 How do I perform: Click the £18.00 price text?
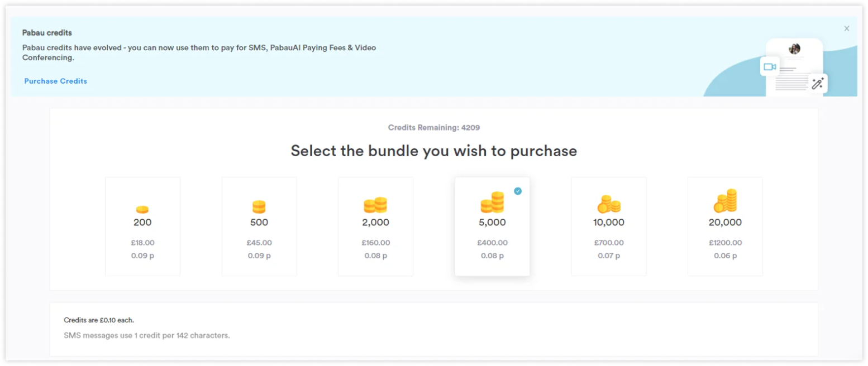[142, 243]
